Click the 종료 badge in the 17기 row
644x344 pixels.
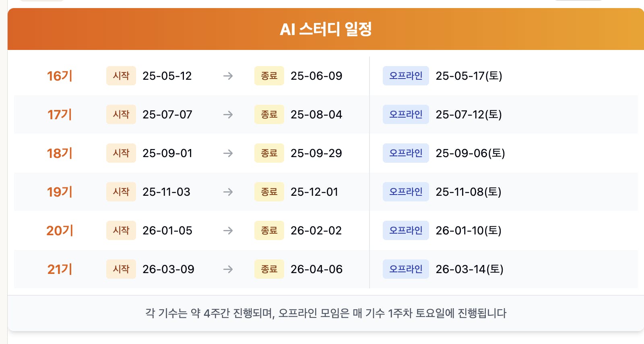(269, 114)
